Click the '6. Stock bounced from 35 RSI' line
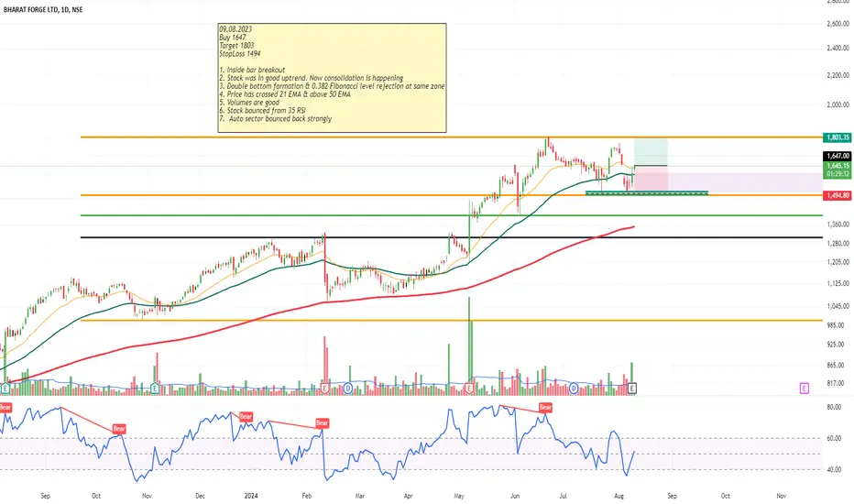854x504 pixels. pyautogui.click(x=262, y=110)
